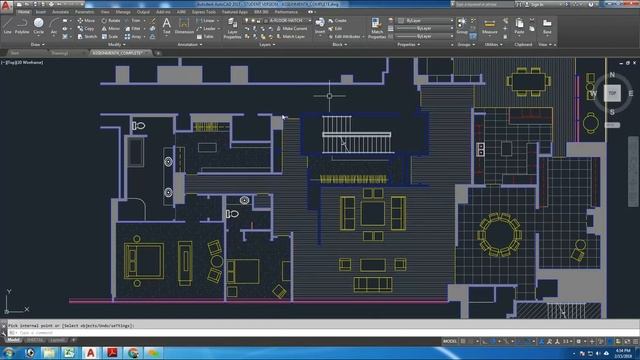Click the help search box
This screenshot has height=360, width=640.
tap(483, 4)
